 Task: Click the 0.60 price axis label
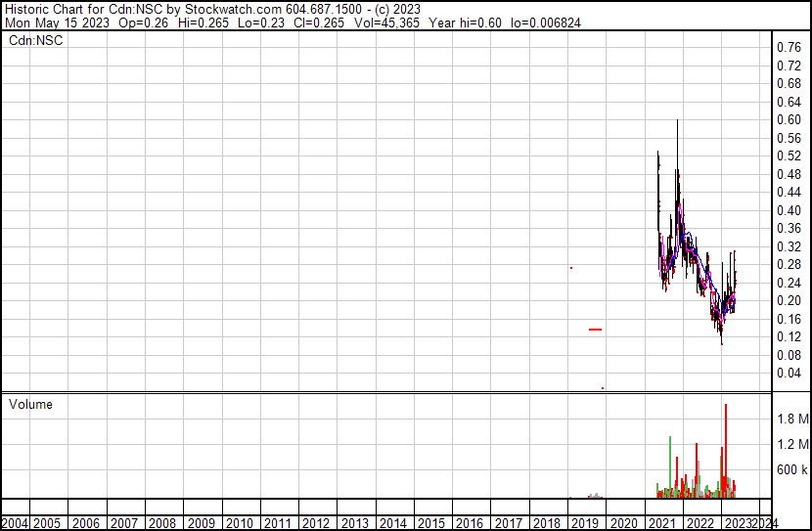point(788,119)
